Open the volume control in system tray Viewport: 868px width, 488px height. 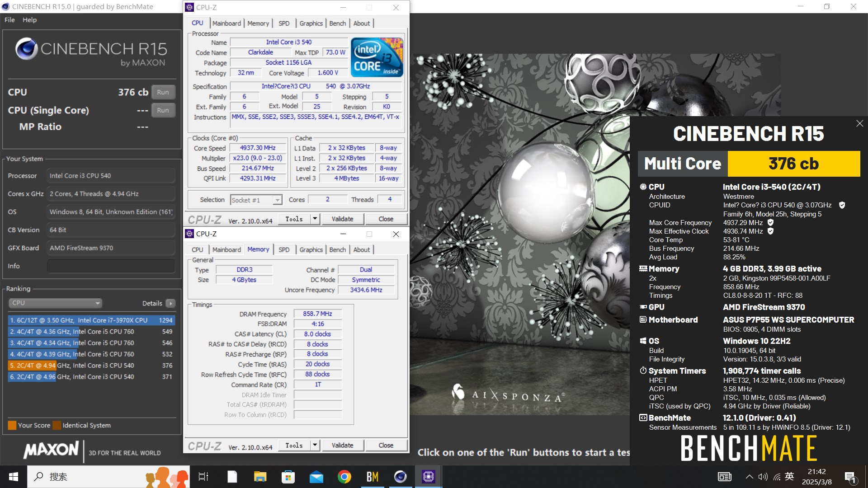coord(763,477)
